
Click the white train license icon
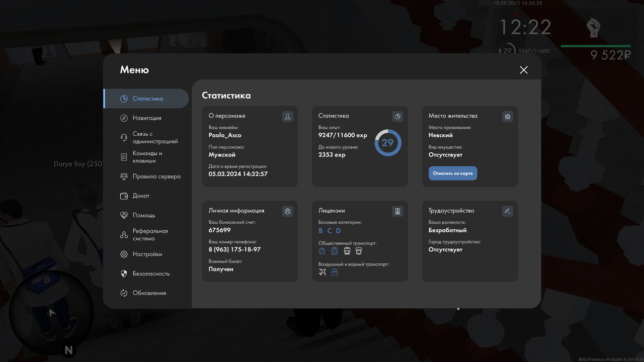347,251
